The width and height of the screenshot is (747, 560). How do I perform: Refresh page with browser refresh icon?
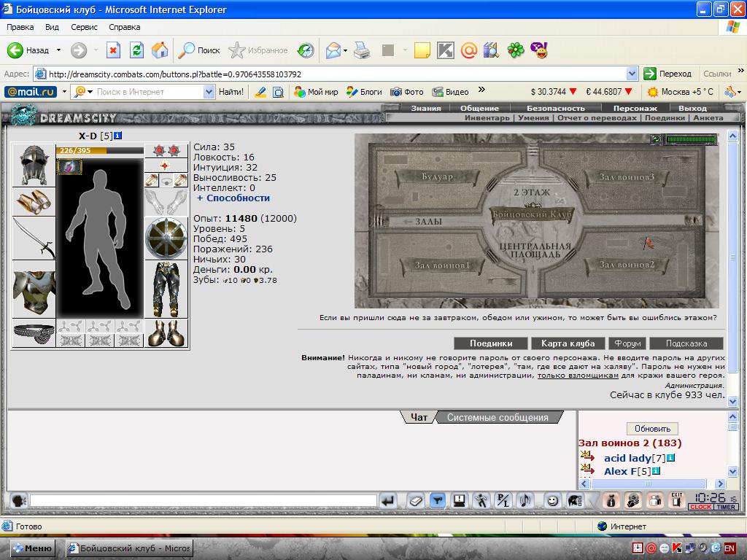click(136, 50)
